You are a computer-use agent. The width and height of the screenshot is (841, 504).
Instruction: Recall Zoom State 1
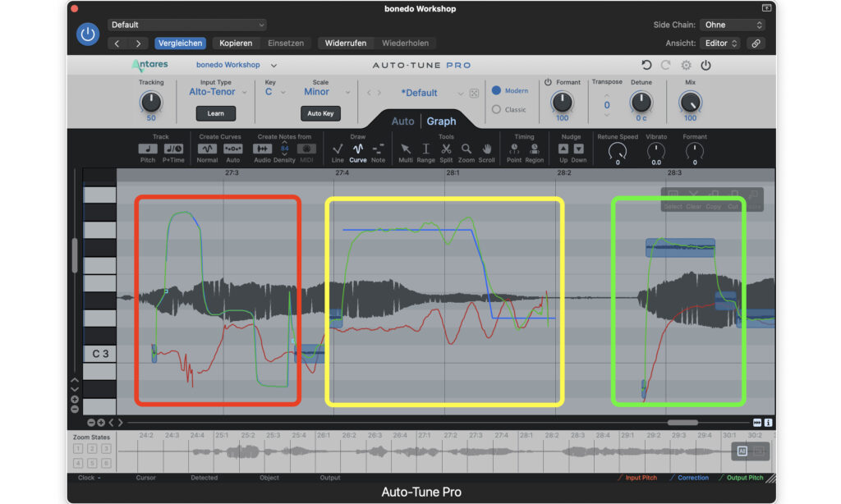[78, 449]
